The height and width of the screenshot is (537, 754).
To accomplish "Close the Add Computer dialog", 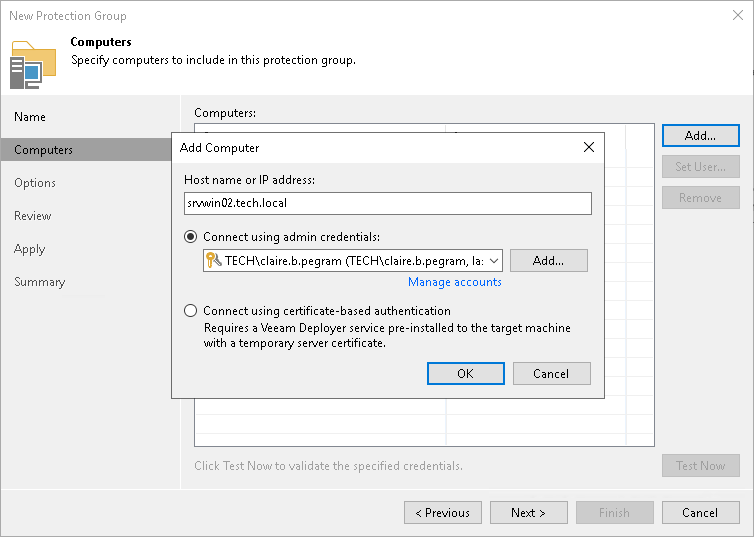I will click(589, 148).
